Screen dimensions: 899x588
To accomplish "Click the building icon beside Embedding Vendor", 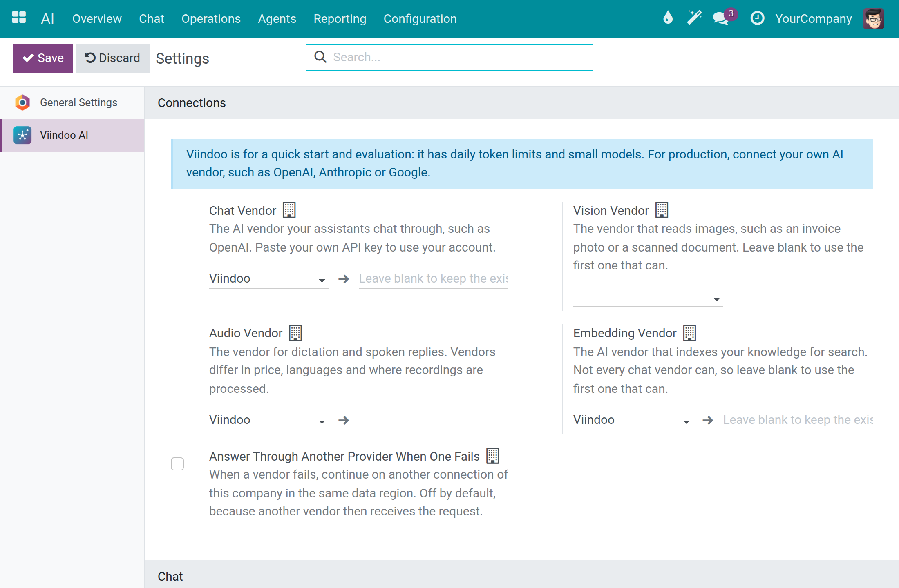I will (689, 333).
